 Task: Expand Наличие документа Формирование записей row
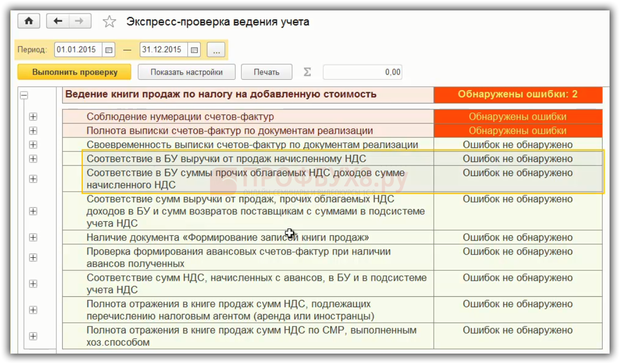click(x=33, y=237)
